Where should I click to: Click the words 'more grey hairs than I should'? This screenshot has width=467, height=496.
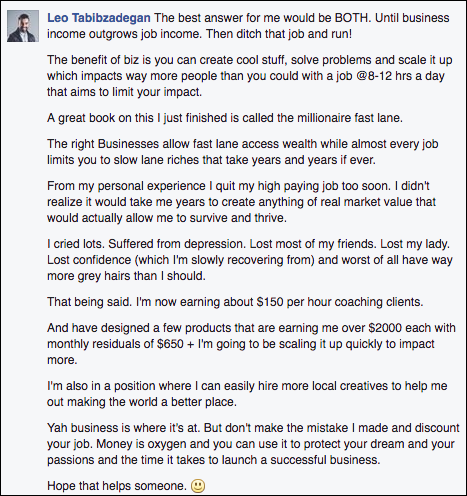(126, 276)
